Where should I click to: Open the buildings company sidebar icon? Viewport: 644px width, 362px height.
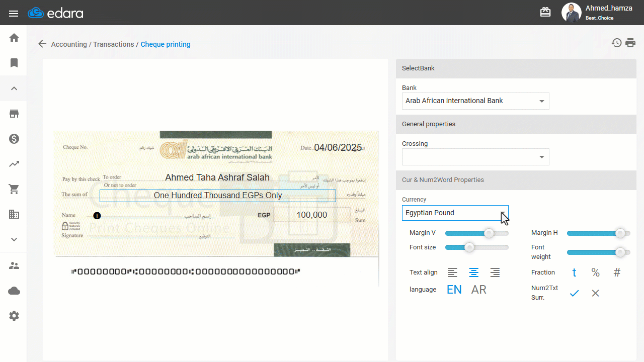point(14,214)
